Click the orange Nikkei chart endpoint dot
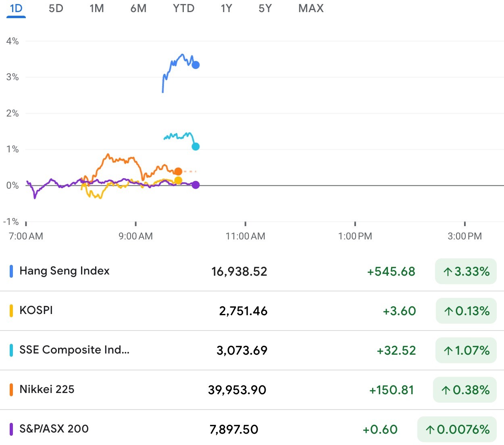 (x=178, y=172)
